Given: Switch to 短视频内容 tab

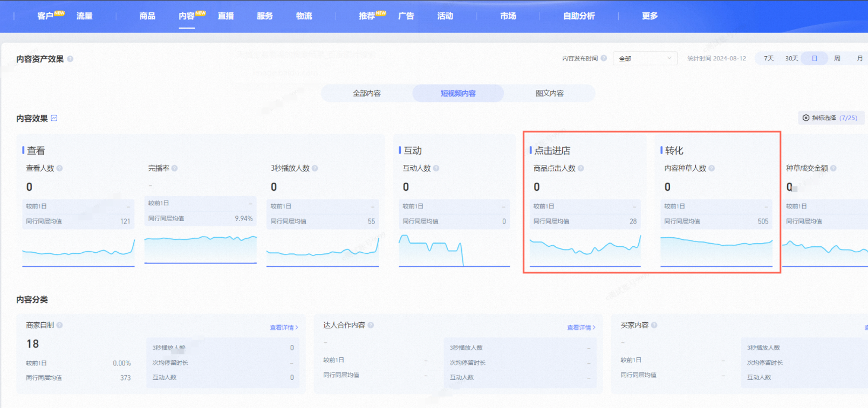Looking at the screenshot, I should (458, 93).
